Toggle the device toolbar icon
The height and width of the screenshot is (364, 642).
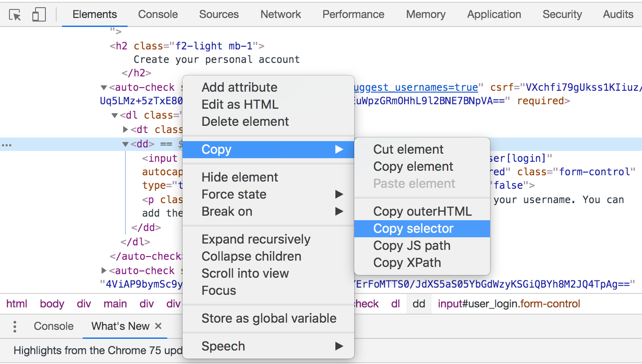click(x=39, y=15)
